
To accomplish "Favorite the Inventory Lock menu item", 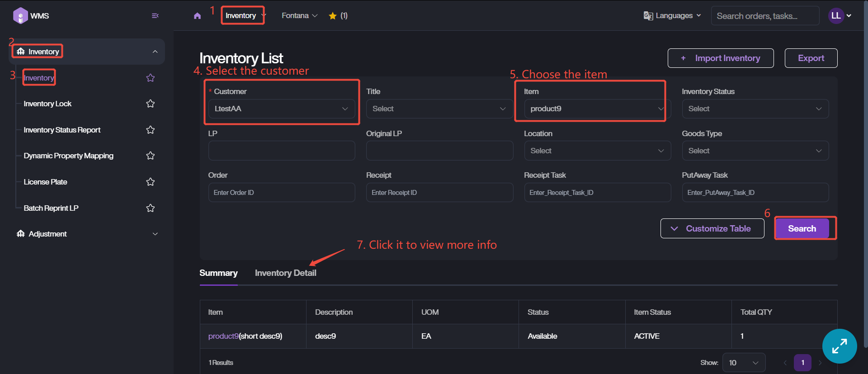I will click(x=151, y=104).
